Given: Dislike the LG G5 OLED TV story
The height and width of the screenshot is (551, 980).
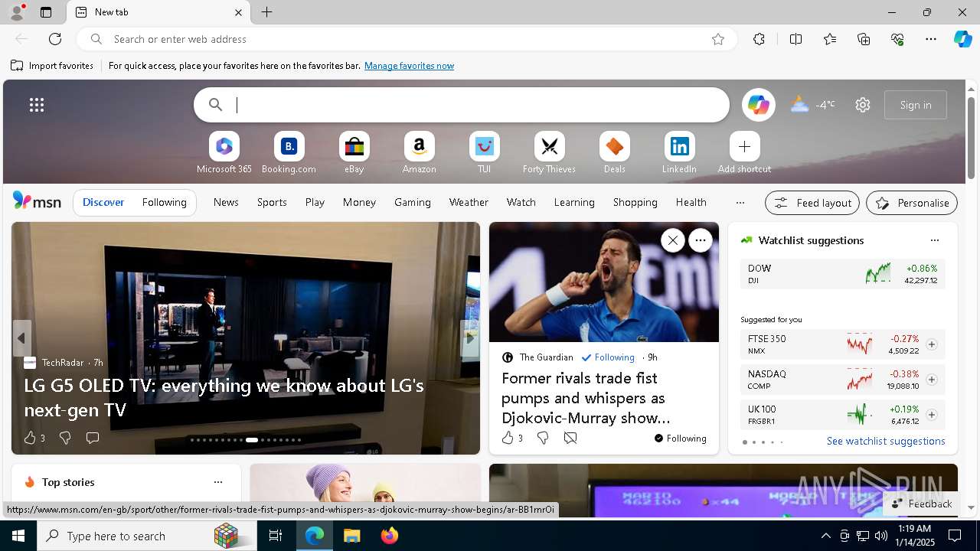Looking at the screenshot, I should point(65,438).
